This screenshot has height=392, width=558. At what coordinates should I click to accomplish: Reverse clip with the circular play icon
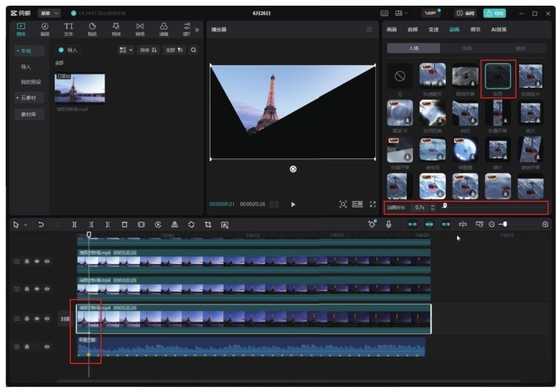[x=158, y=224]
